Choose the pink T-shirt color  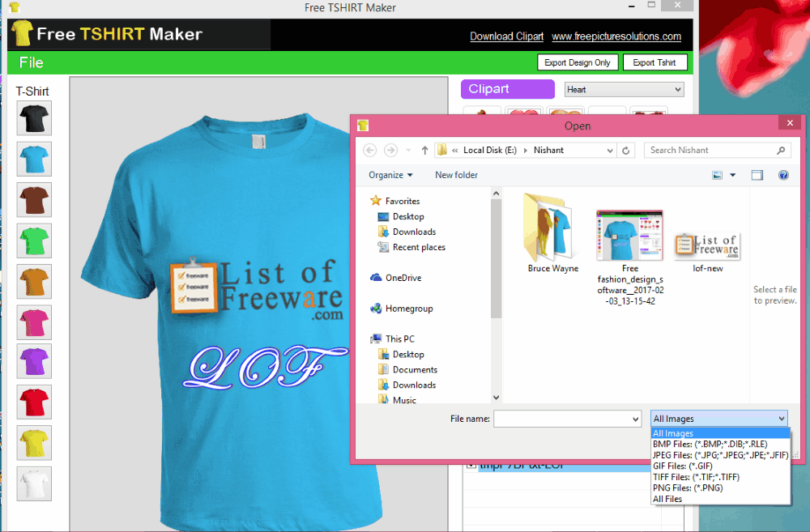(x=34, y=322)
